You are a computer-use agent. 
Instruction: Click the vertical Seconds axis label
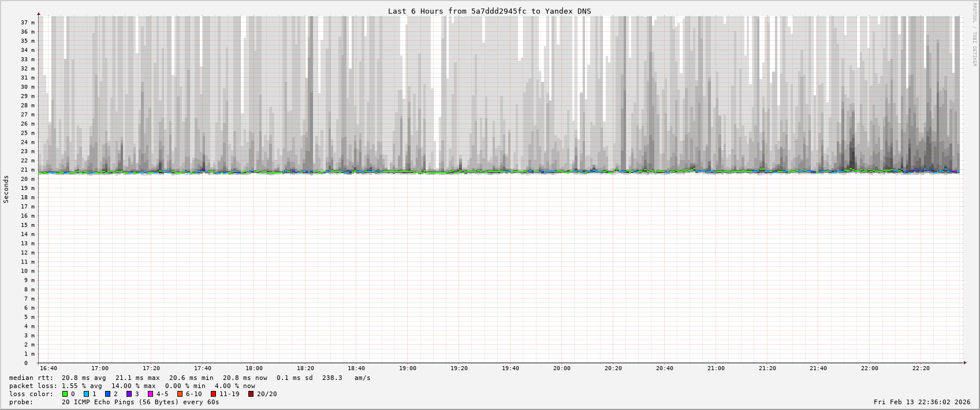point(6,189)
